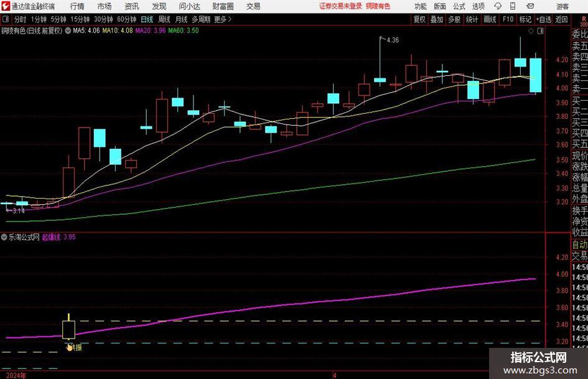
Task: Open F10 company info
Action: coord(508,19)
